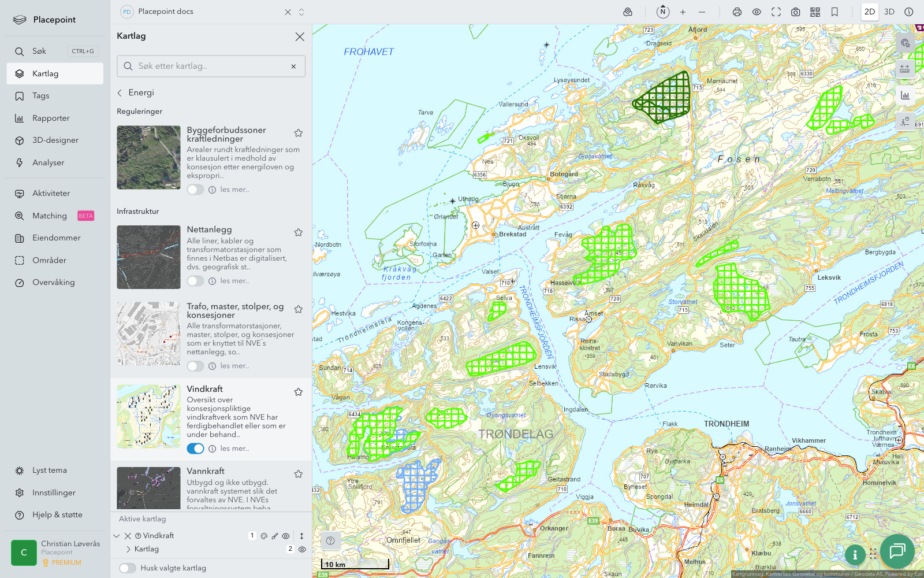The height and width of the screenshot is (578, 924).
Task: Switch to 3D map view
Action: tap(889, 12)
